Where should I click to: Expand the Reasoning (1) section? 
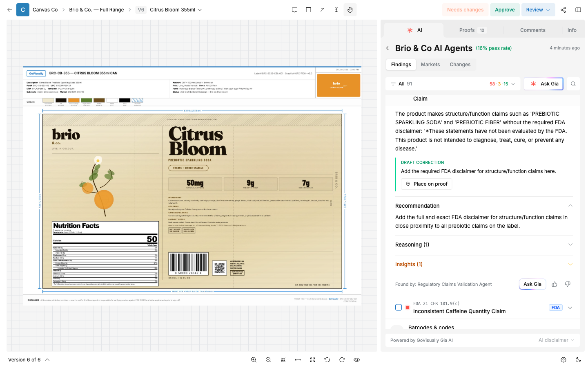pos(570,245)
